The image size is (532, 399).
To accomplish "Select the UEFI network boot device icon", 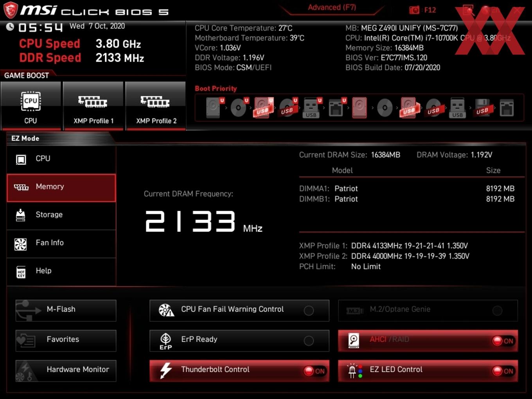I will tap(336, 108).
